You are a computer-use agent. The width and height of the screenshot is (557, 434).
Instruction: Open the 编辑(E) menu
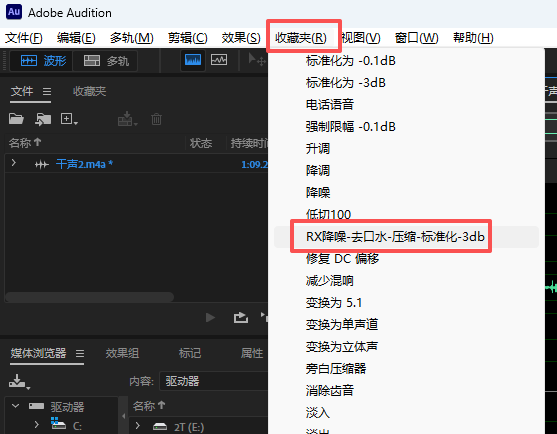pyautogui.click(x=76, y=38)
